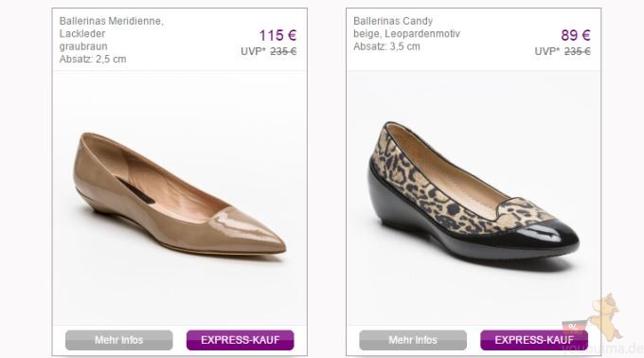Viewport: 644px width, 358px height.
Task: Click the struck-through UVP under 89 €
Action: [577, 52]
